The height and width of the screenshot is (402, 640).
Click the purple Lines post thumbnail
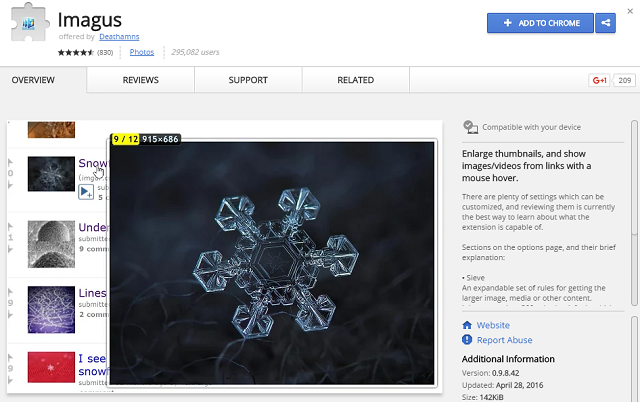click(x=51, y=309)
